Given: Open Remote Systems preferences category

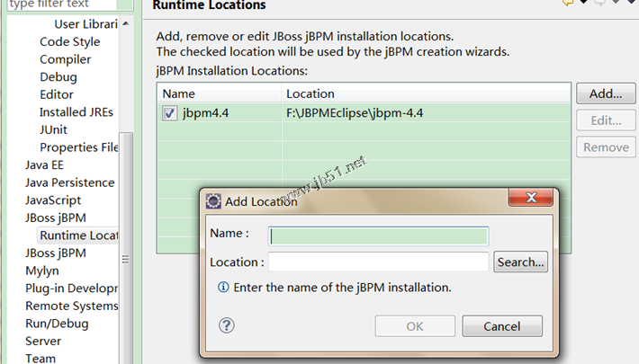Looking at the screenshot, I should pyautogui.click(x=72, y=306).
